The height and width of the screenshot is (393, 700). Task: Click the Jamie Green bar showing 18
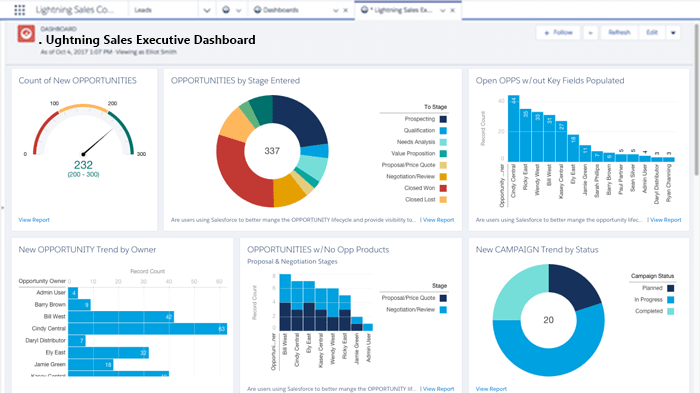91,365
